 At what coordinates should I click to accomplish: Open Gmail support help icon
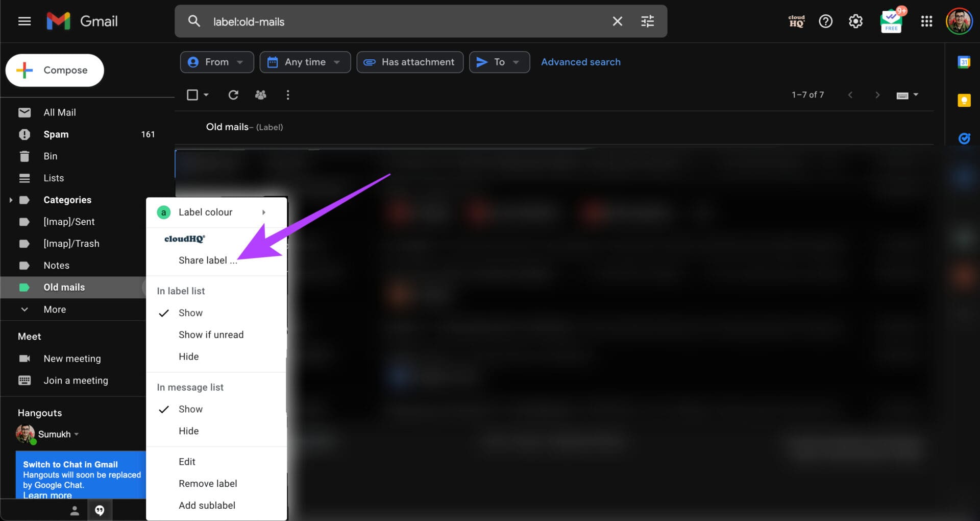tap(825, 21)
